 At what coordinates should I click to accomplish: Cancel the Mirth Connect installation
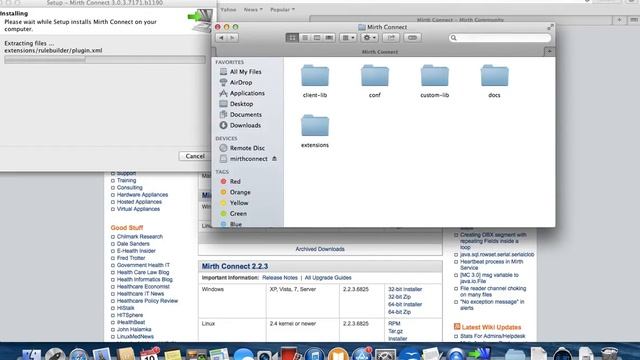[x=195, y=156]
